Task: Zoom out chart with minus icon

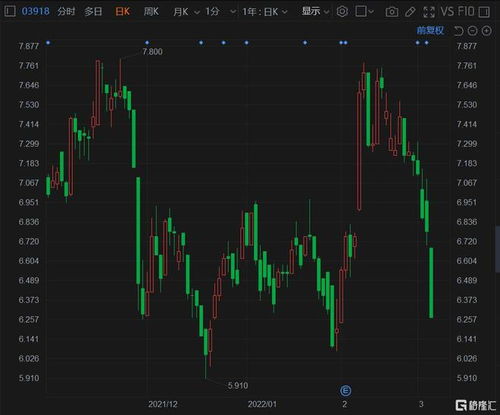Action: (472, 31)
